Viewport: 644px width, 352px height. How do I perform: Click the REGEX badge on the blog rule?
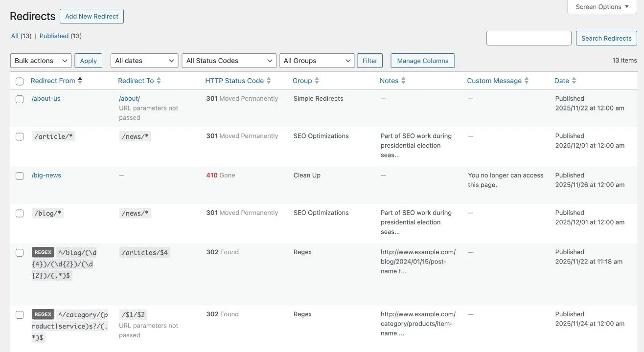[x=43, y=252]
